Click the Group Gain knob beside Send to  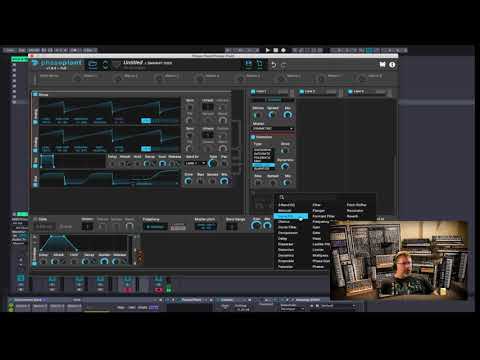(212, 163)
